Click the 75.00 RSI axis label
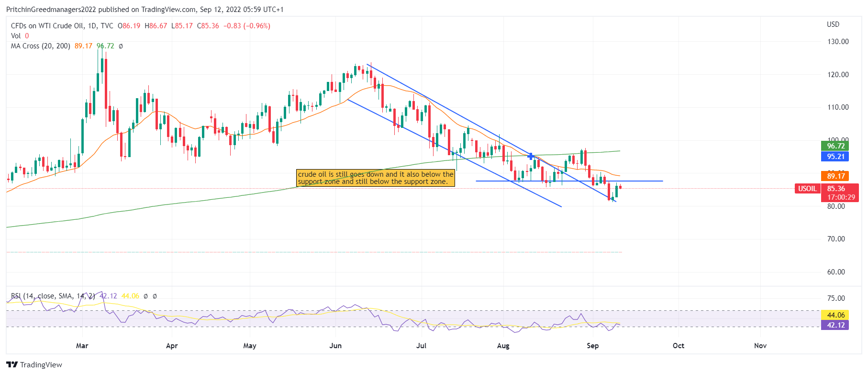Screen dimensions: 868x375 click(836, 298)
